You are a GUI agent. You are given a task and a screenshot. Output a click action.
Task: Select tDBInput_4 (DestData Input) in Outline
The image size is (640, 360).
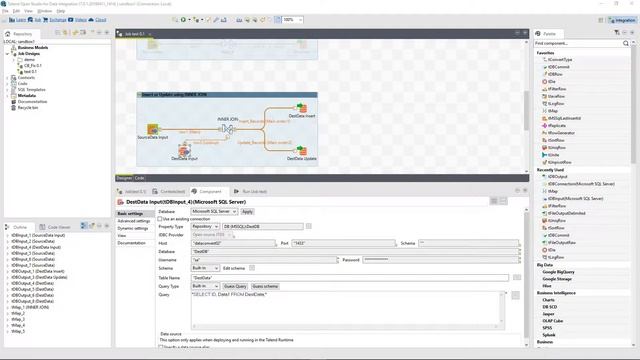point(36,247)
